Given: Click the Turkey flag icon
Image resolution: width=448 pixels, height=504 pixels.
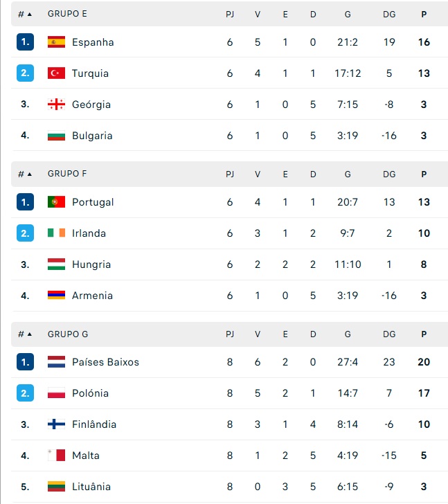Looking at the screenshot, I should click(x=56, y=73).
